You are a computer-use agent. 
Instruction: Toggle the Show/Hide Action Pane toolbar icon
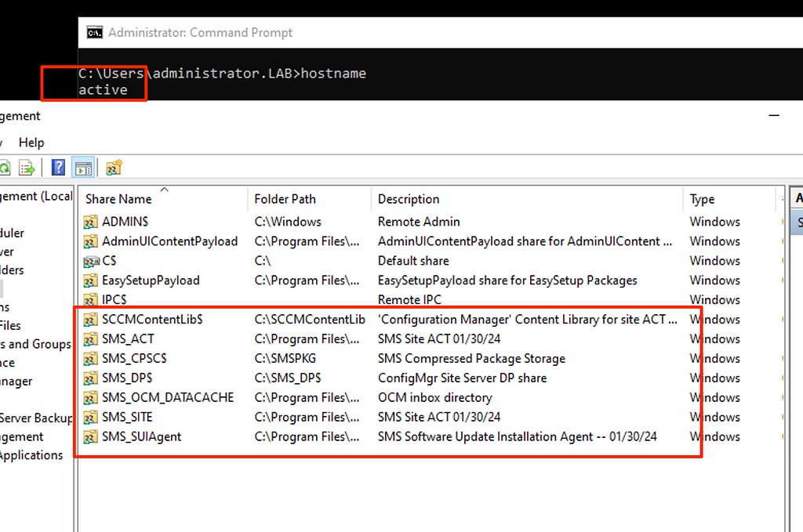click(x=83, y=167)
